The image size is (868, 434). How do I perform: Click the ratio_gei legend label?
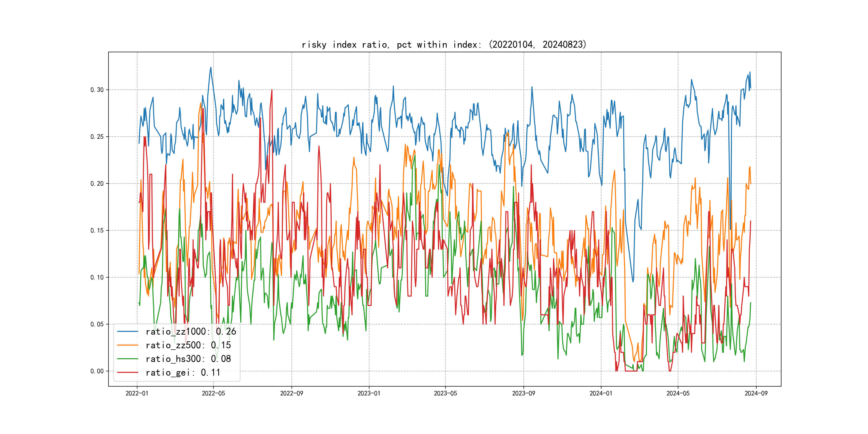pos(183,373)
